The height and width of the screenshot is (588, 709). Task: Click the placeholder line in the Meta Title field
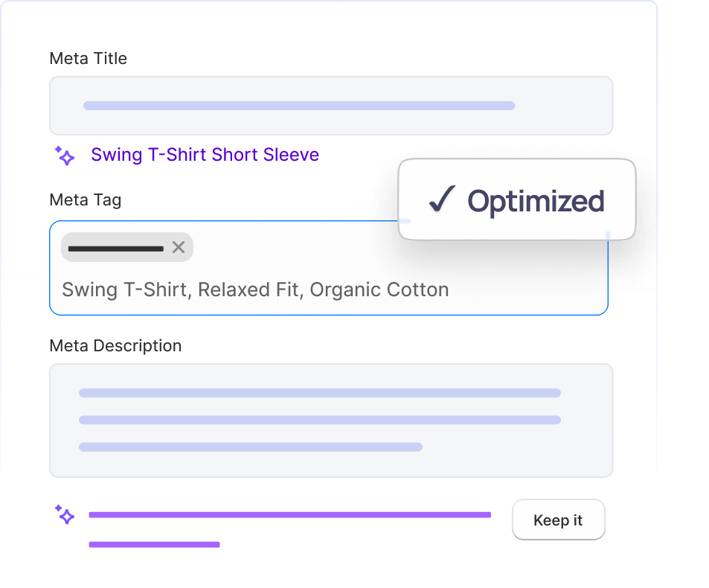pos(299,106)
